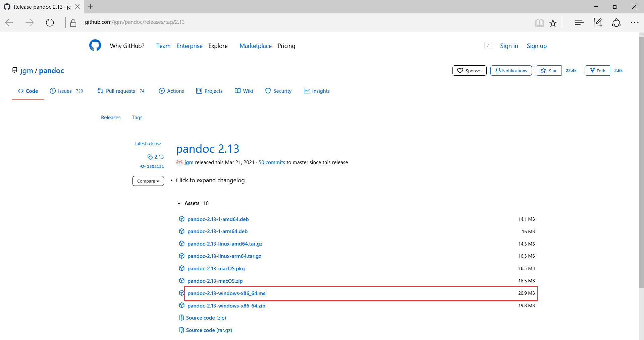This screenshot has height=340, width=644.
Task: Click Sign in link
Action: click(509, 46)
